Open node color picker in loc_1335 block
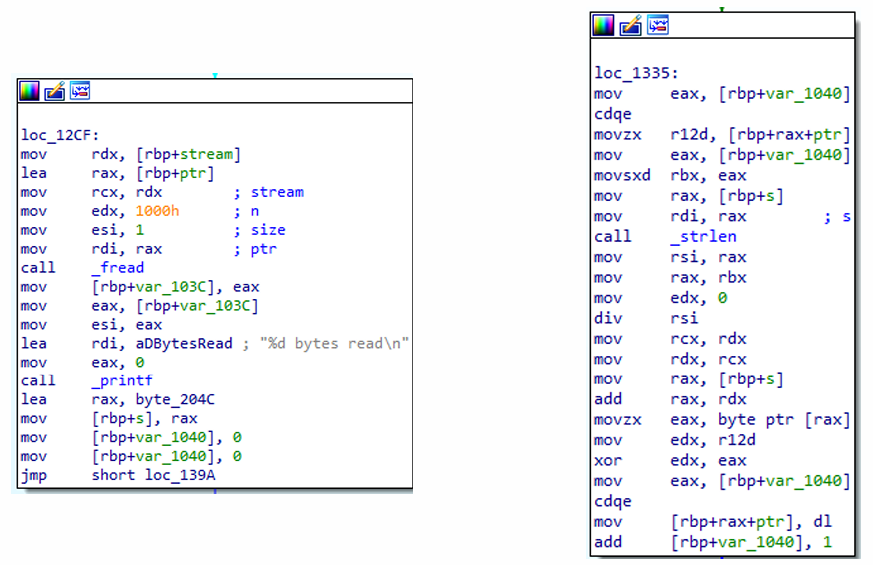Viewport: 873px width, 565px height. pos(603,25)
